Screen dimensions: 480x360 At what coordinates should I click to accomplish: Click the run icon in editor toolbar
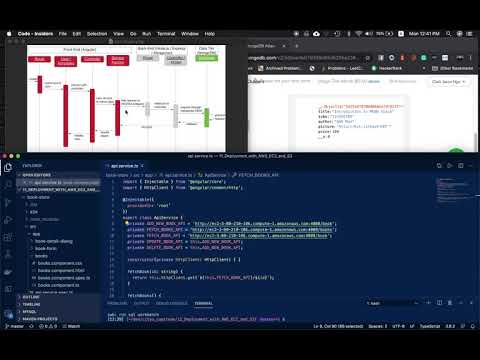450,166
